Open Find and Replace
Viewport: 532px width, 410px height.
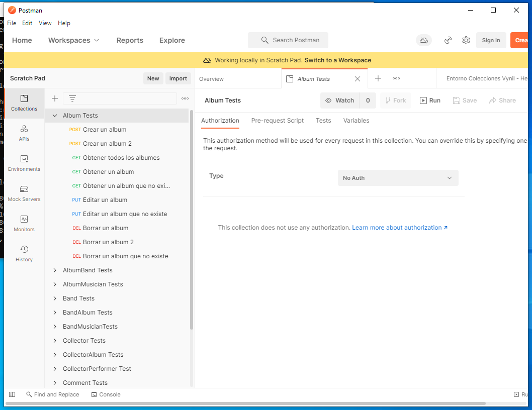tap(53, 394)
